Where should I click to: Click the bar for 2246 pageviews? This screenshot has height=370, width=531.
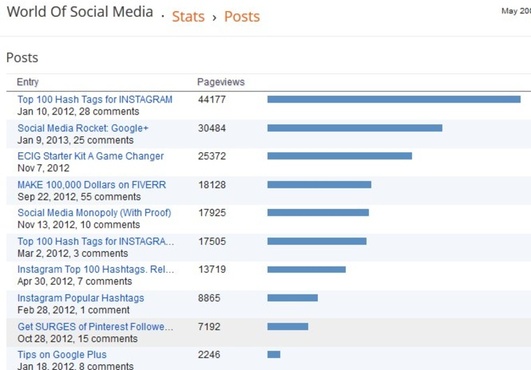coord(274,354)
